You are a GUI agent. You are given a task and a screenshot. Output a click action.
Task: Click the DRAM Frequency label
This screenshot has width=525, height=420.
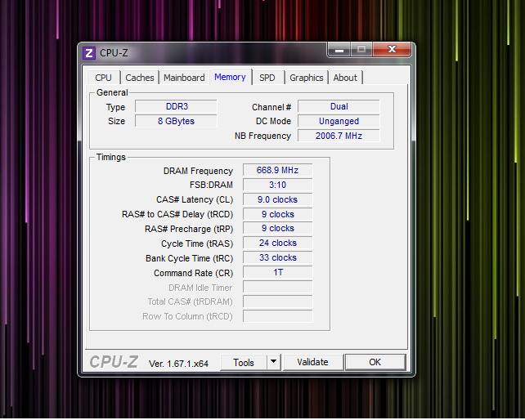coord(198,171)
